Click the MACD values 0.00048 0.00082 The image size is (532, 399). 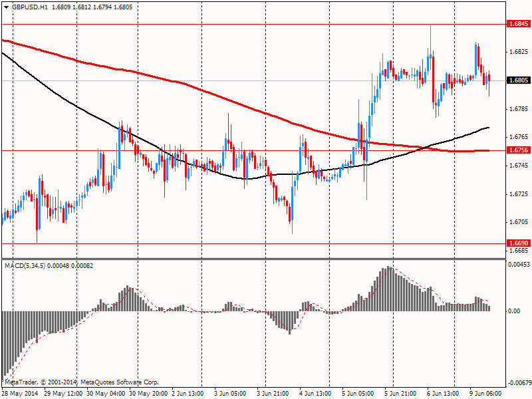click(70, 265)
